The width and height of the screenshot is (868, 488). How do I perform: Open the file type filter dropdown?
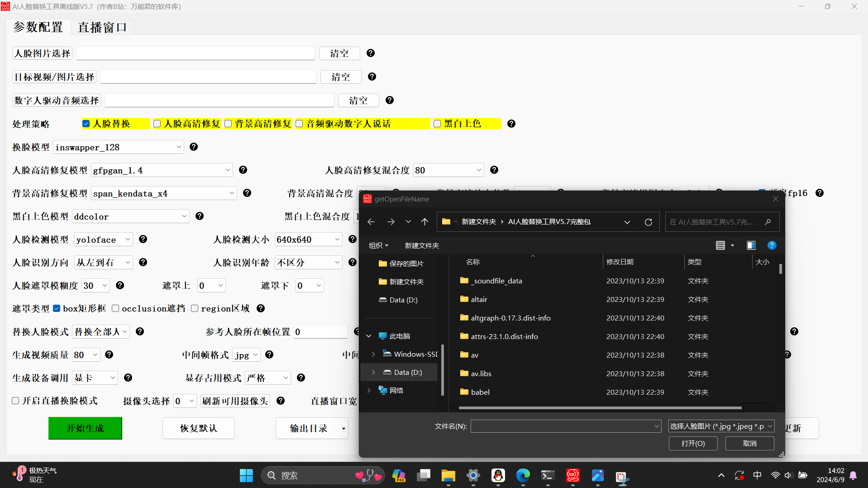click(x=721, y=426)
